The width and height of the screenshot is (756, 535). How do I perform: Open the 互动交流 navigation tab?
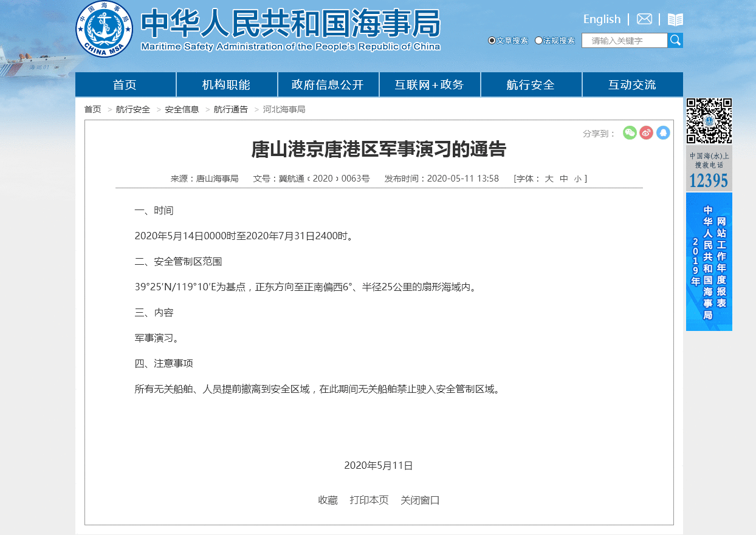click(633, 84)
